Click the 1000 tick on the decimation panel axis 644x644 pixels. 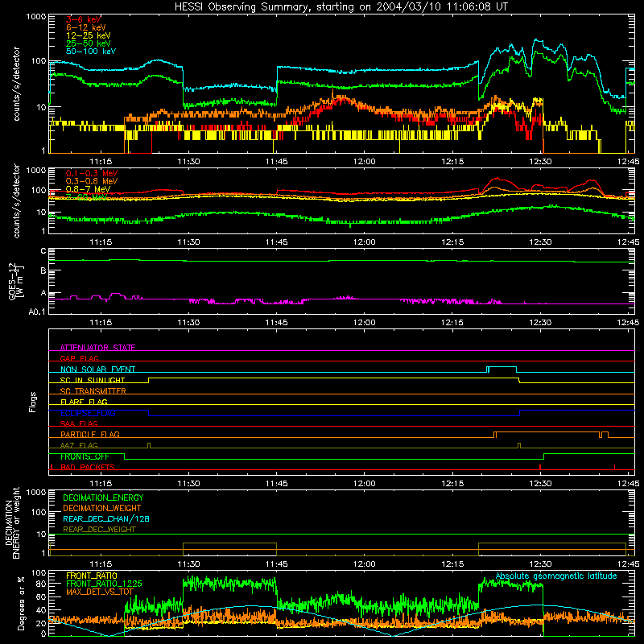(36, 493)
